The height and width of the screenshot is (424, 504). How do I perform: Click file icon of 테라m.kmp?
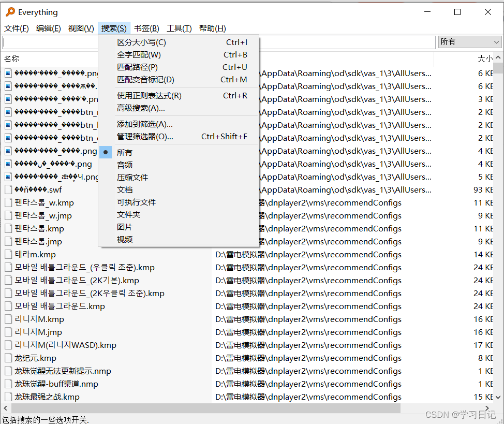tap(8, 255)
